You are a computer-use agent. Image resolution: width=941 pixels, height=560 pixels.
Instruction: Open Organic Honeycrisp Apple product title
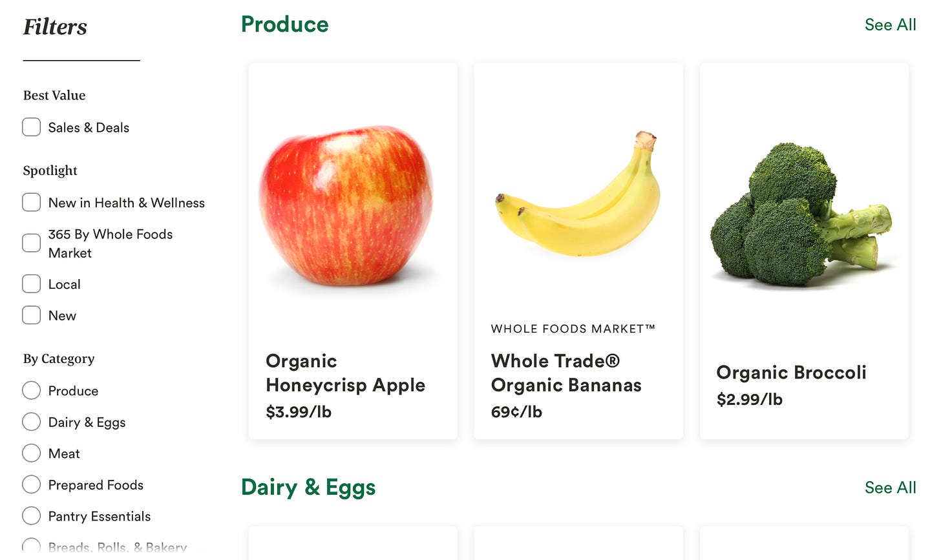click(x=345, y=373)
